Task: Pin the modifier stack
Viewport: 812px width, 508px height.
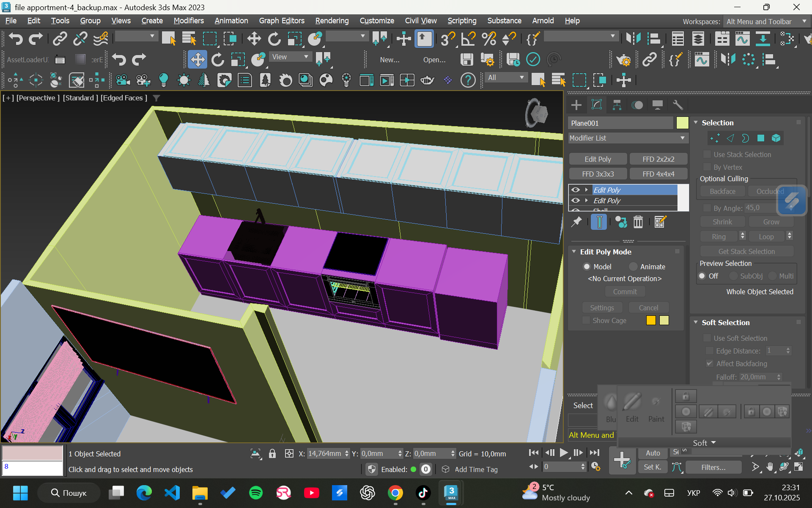Action: pos(576,222)
